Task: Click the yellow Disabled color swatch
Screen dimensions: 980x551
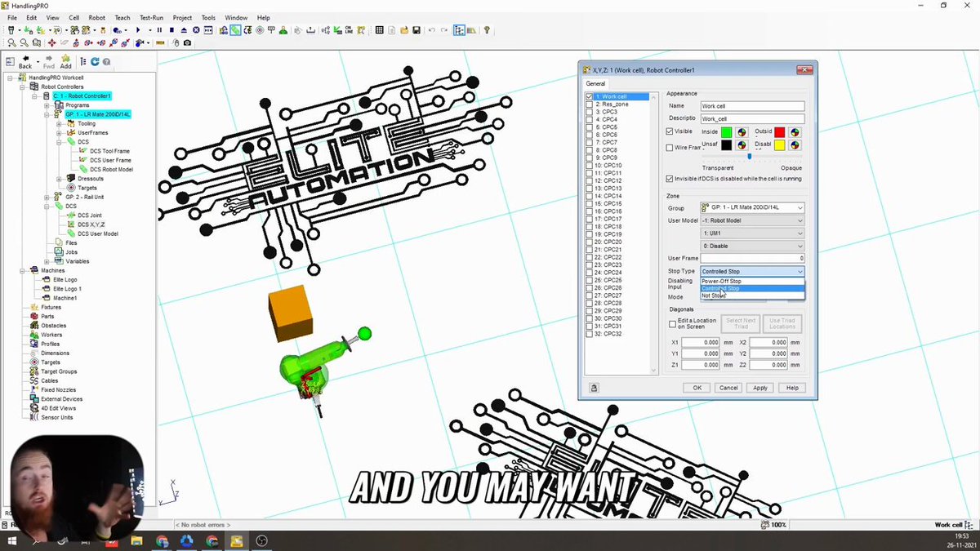Action: (779, 145)
